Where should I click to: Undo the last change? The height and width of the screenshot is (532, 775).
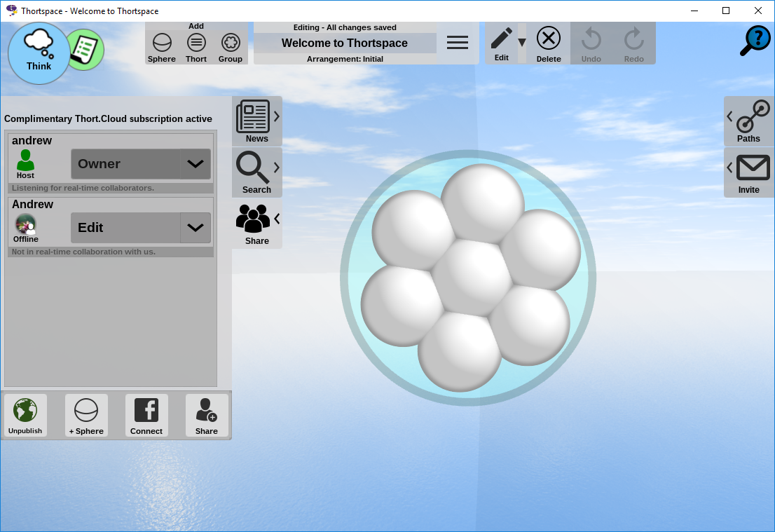(x=591, y=44)
